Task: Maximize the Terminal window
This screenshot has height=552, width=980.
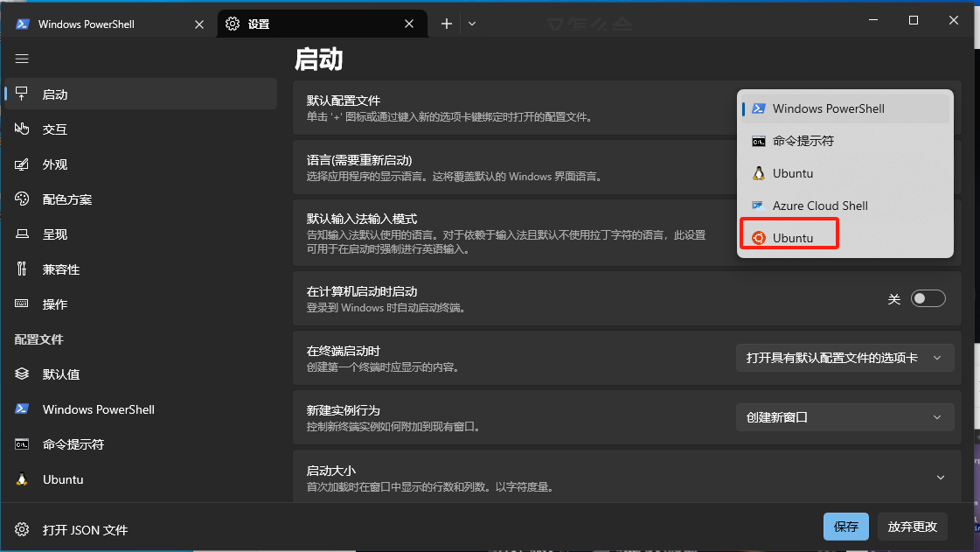Action: pyautogui.click(x=914, y=20)
